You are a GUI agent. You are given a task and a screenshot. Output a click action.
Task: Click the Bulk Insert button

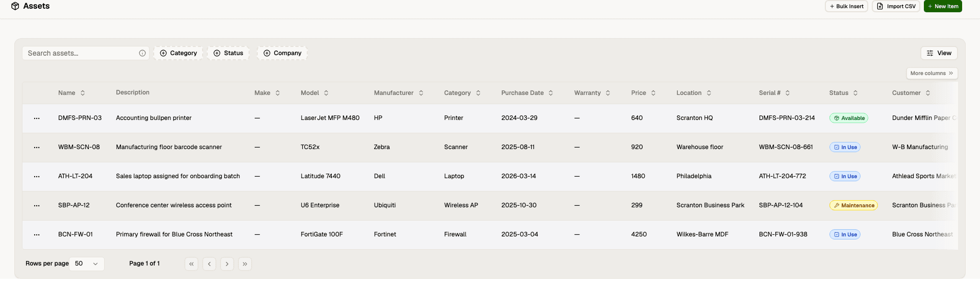click(846, 6)
